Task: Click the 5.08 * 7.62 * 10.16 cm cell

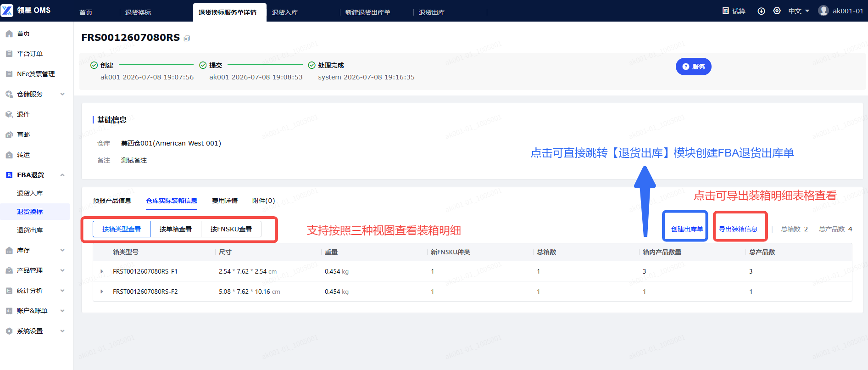Action: pyautogui.click(x=250, y=292)
